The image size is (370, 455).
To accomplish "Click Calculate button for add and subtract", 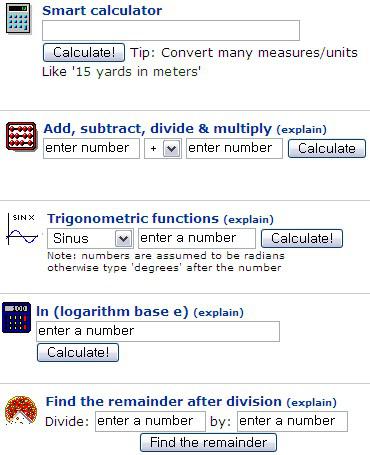I will click(x=327, y=149).
